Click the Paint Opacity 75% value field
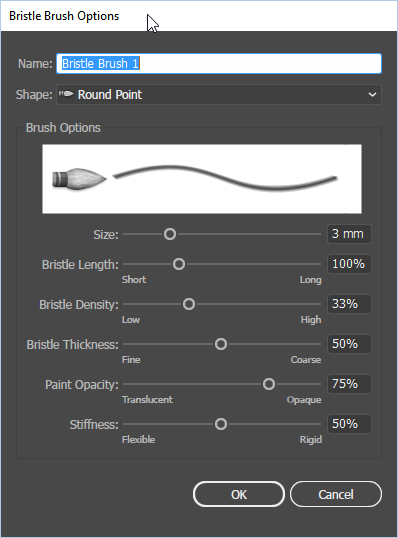Screen dimensions: 398x538 coord(349,384)
